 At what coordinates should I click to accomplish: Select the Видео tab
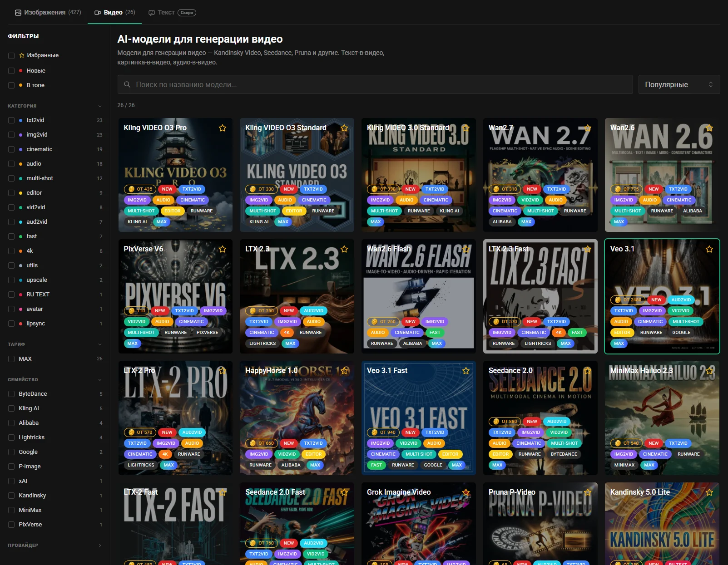pos(114,12)
